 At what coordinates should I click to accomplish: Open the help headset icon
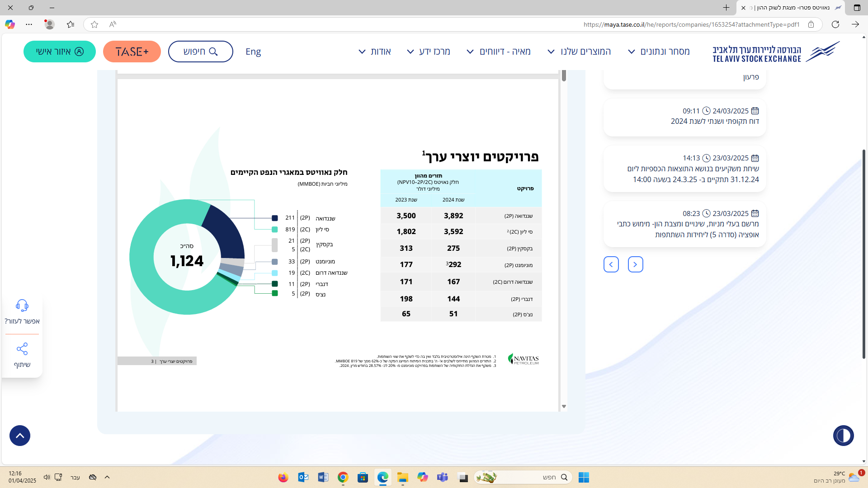pos(22,306)
